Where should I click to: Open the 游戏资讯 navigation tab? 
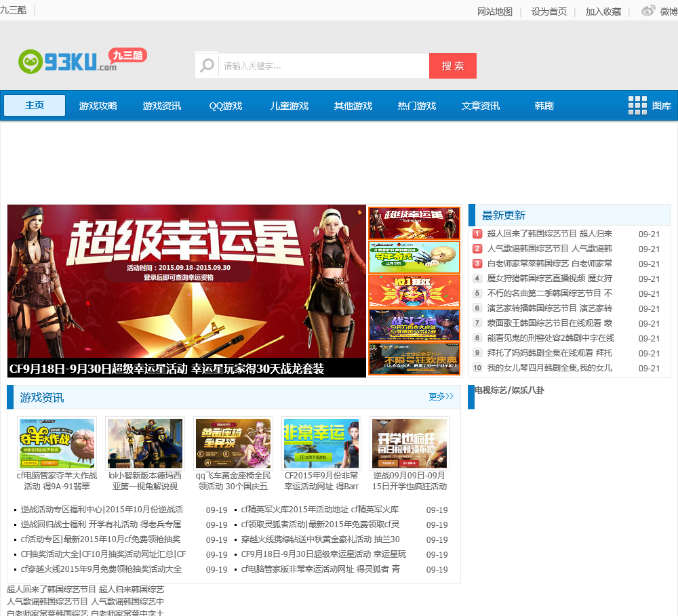pos(162,106)
